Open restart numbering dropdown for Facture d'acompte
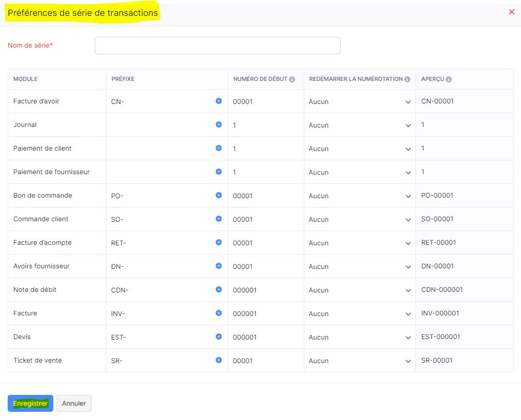The height and width of the screenshot is (420, 521). [360, 243]
